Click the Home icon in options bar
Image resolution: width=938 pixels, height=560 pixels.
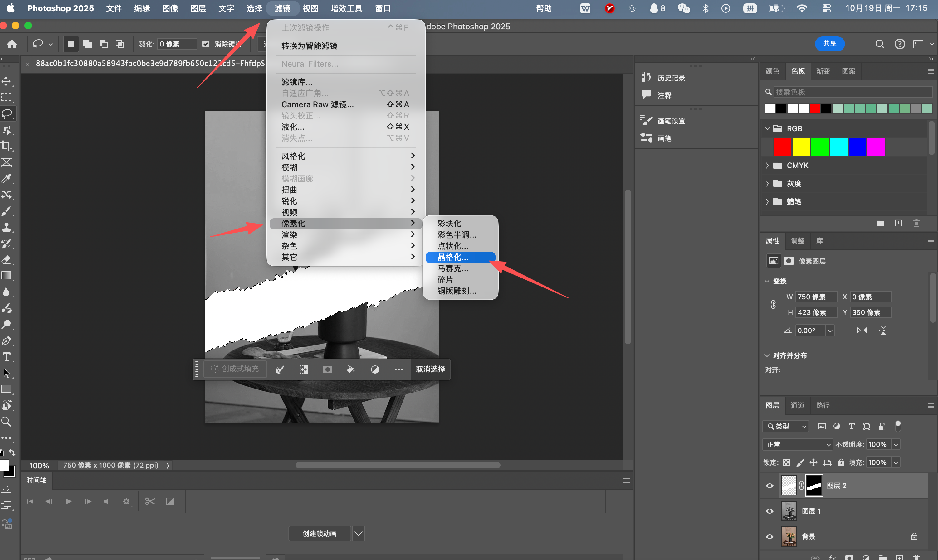coord(12,44)
